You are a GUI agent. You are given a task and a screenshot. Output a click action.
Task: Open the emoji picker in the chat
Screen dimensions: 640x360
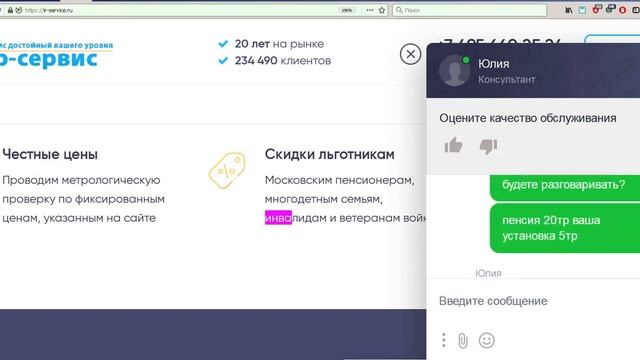pyautogui.click(x=487, y=340)
